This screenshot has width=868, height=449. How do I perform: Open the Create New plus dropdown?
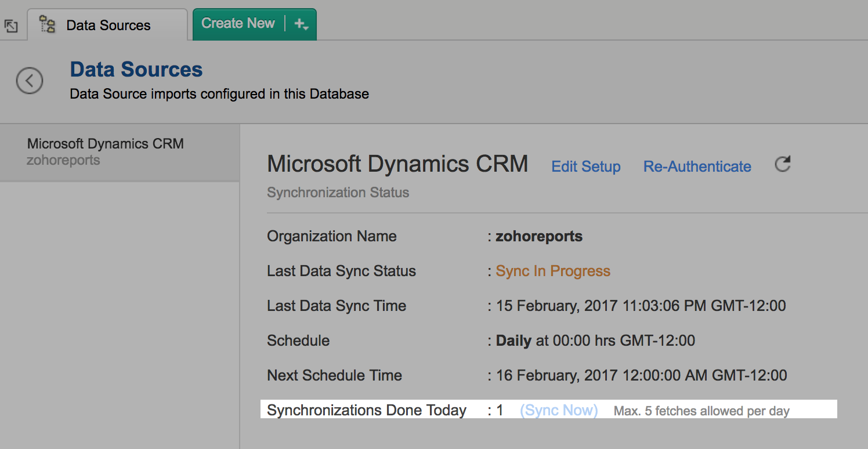(x=301, y=24)
